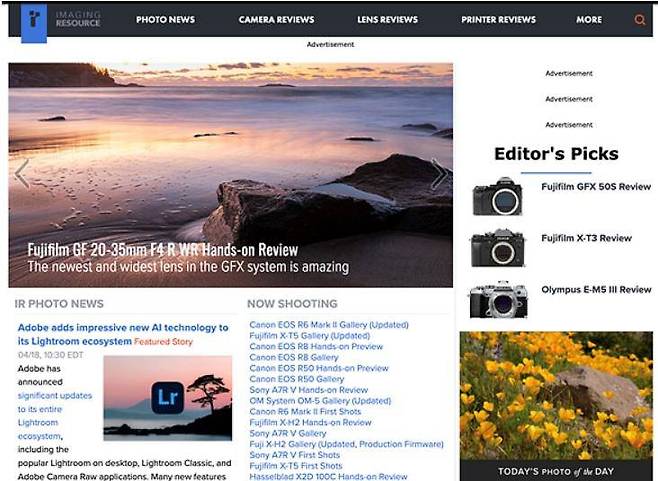Screen dimensions: 658x481
Task: Click the Fujifilm X-T3 camera thumbnail
Action: (498, 248)
